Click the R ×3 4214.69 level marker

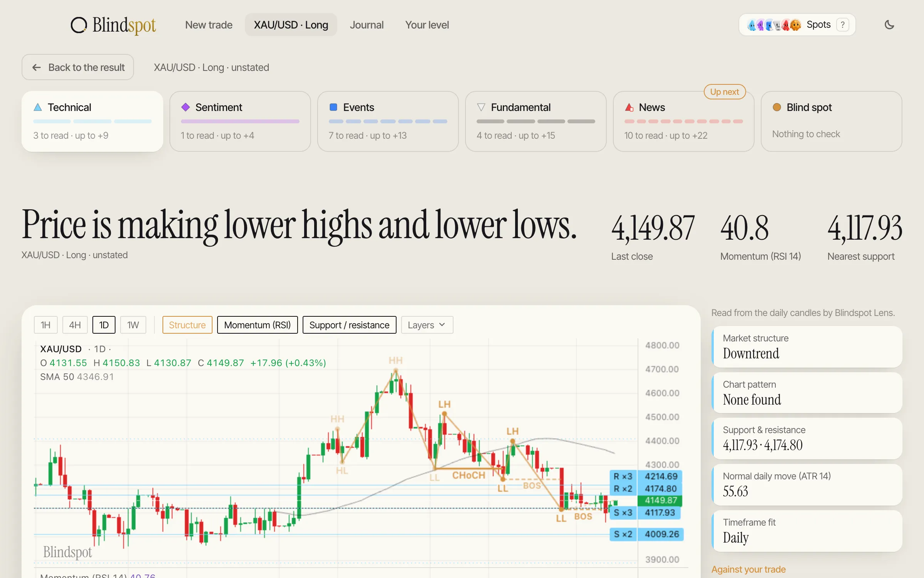click(x=646, y=476)
